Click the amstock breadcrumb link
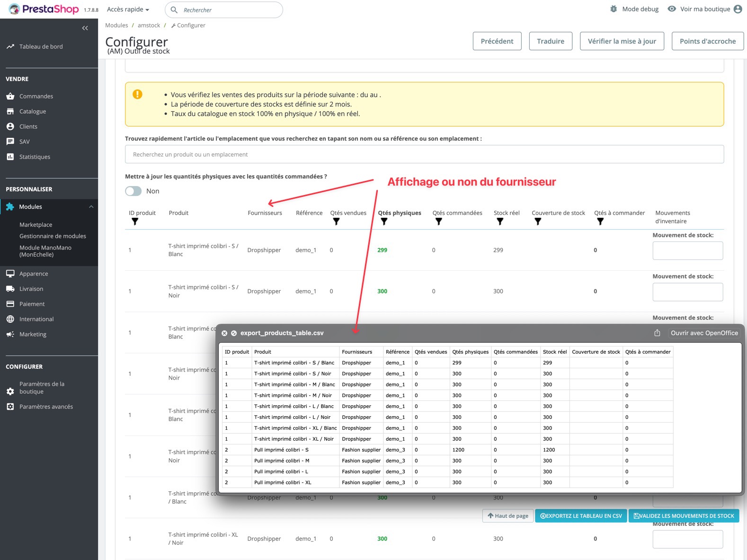Viewport: 747px width, 560px height. [149, 26]
